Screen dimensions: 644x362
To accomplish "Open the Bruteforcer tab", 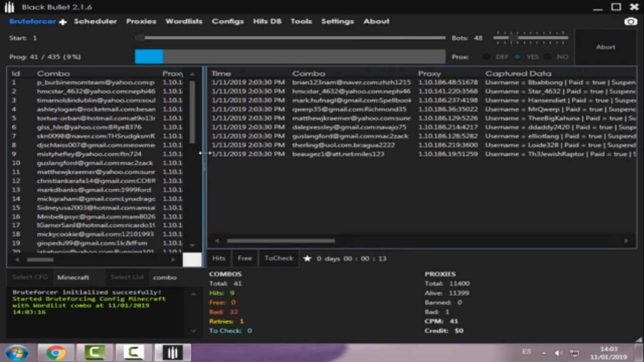I will pyautogui.click(x=33, y=22).
